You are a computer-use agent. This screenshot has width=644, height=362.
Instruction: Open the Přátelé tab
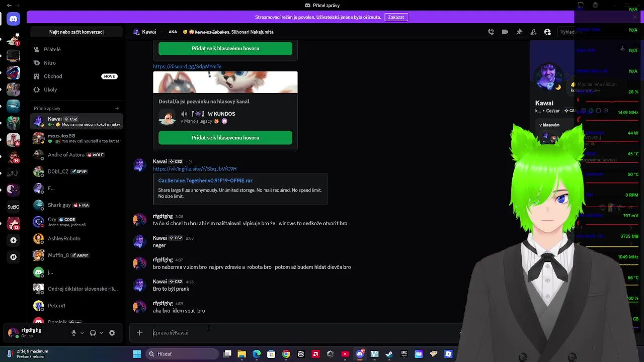[x=76, y=49]
